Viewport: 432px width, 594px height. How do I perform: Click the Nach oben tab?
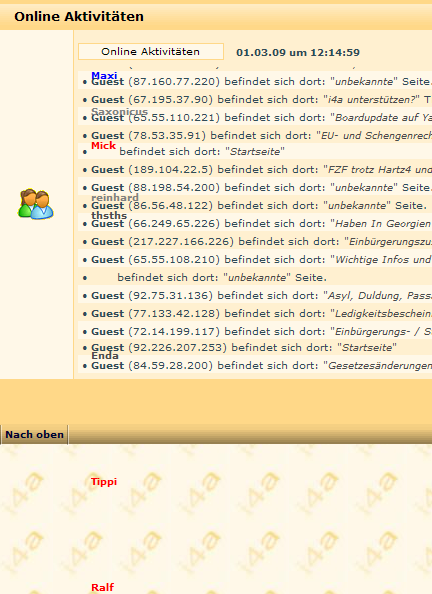34,435
